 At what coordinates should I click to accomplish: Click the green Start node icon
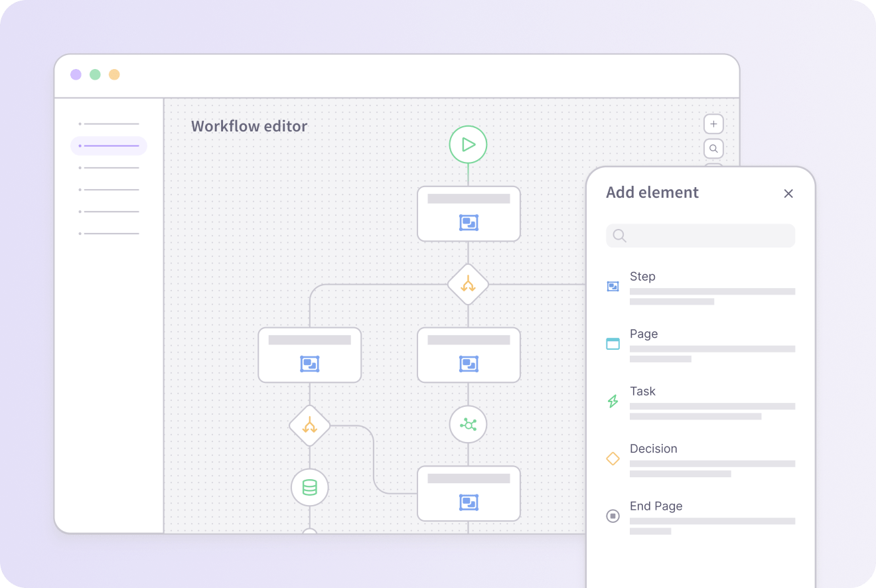point(468,144)
